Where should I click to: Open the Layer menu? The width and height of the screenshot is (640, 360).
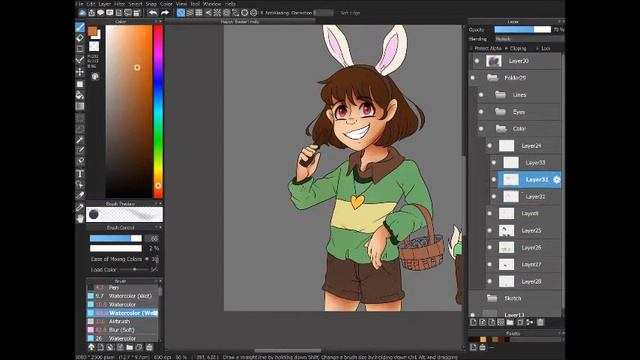pos(105,4)
